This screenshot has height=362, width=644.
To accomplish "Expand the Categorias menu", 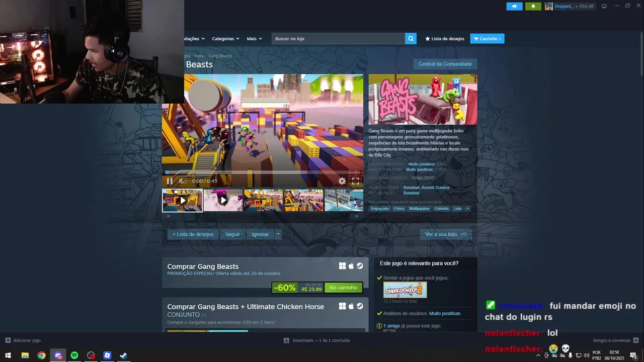I will click(225, 39).
